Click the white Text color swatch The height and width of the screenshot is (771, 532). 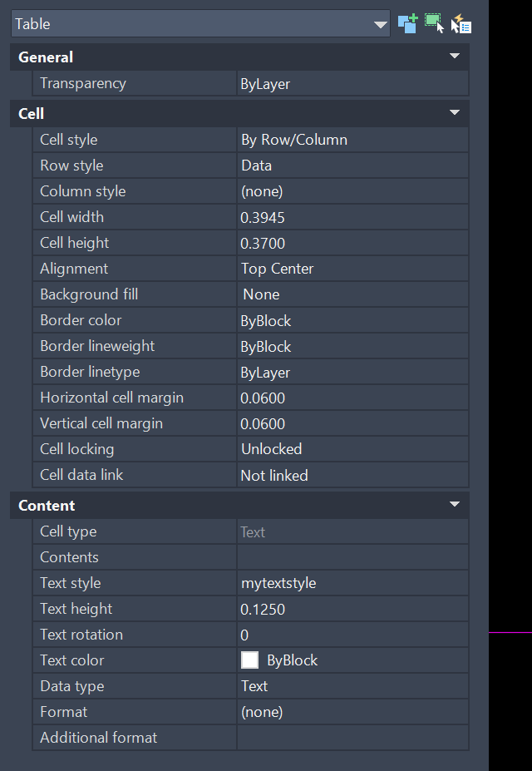pyautogui.click(x=249, y=660)
